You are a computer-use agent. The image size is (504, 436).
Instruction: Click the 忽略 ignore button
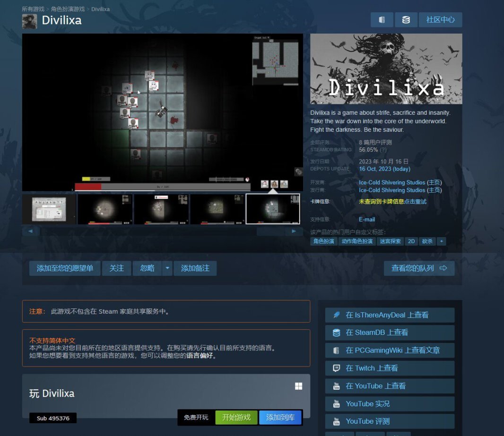tap(147, 268)
